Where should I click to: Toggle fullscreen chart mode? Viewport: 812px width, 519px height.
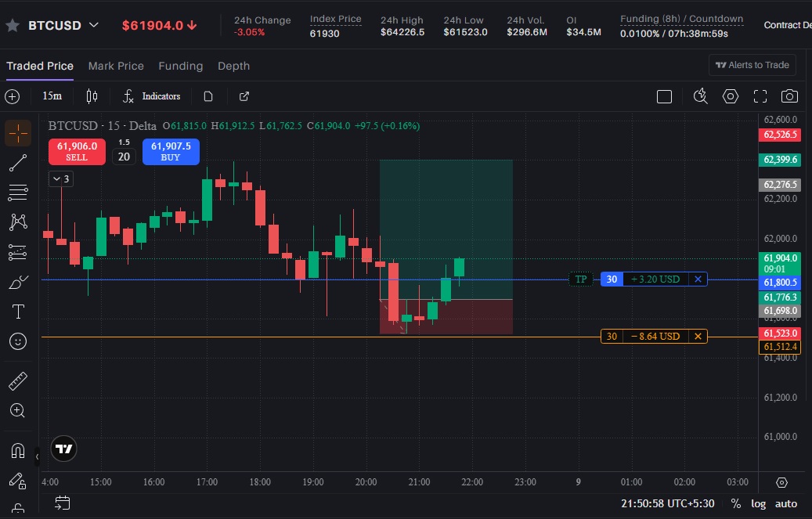[x=760, y=96]
